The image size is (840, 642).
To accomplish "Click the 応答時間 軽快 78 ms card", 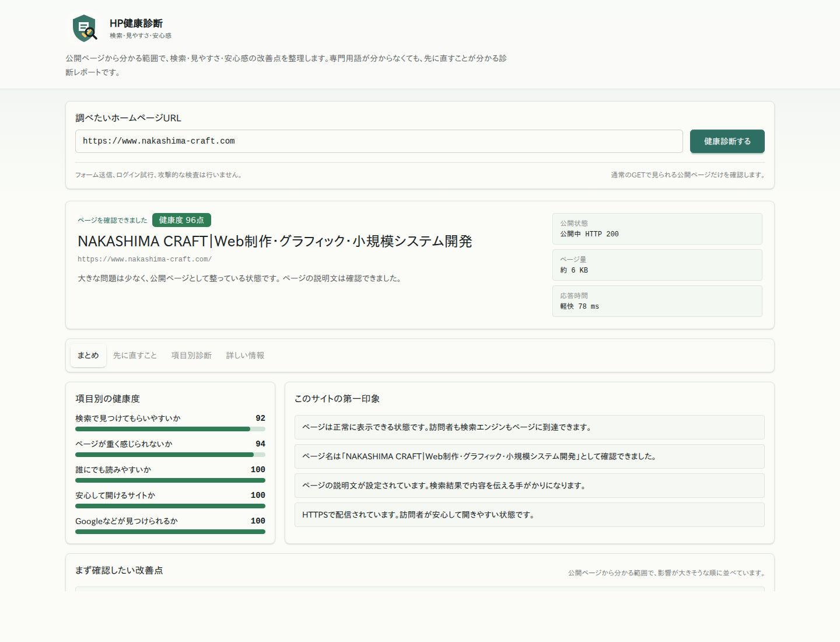I will click(657, 301).
